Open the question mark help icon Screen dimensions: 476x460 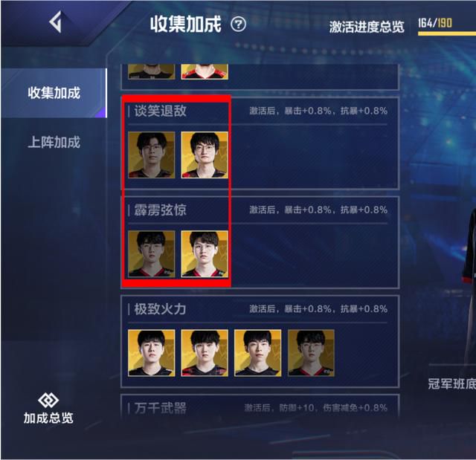[x=238, y=25]
